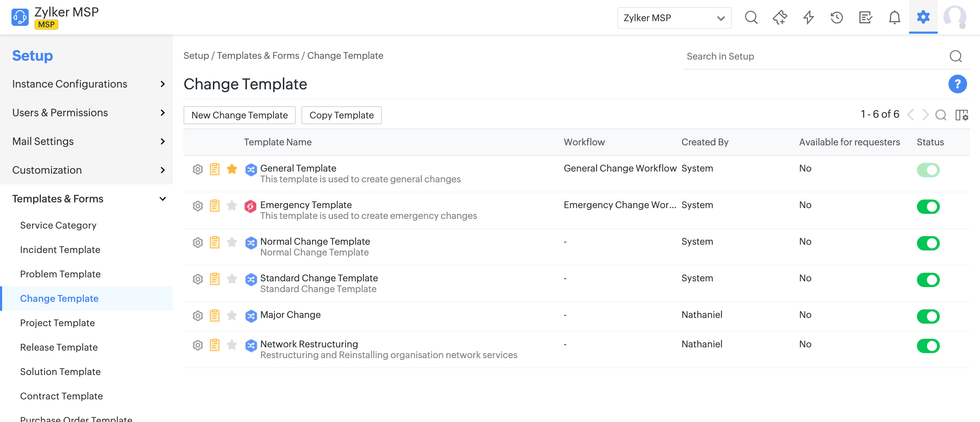The image size is (980, 422).
Task: Click the column chooser icon in table toolbar
Action: point(961,114)
